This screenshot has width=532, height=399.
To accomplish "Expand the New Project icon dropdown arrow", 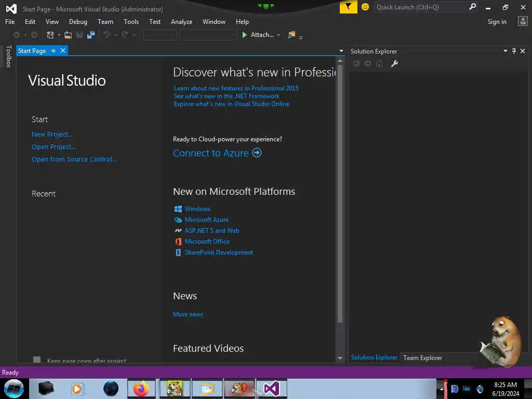I will point(59,35).
